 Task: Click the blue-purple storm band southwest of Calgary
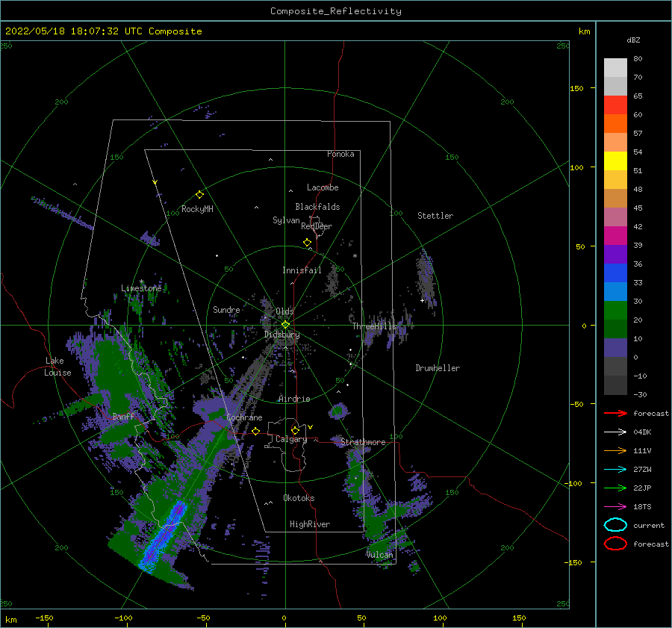[x=165, y=536]
